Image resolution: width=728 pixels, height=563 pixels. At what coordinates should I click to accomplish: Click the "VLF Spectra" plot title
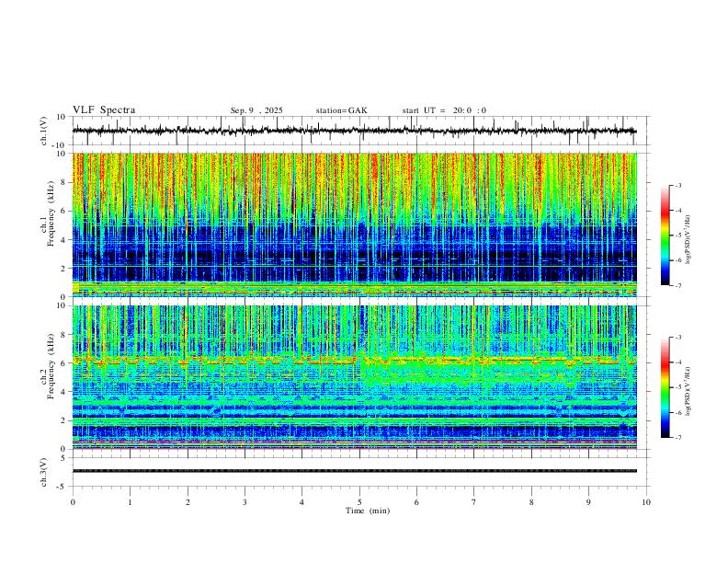tap(104, 110)
